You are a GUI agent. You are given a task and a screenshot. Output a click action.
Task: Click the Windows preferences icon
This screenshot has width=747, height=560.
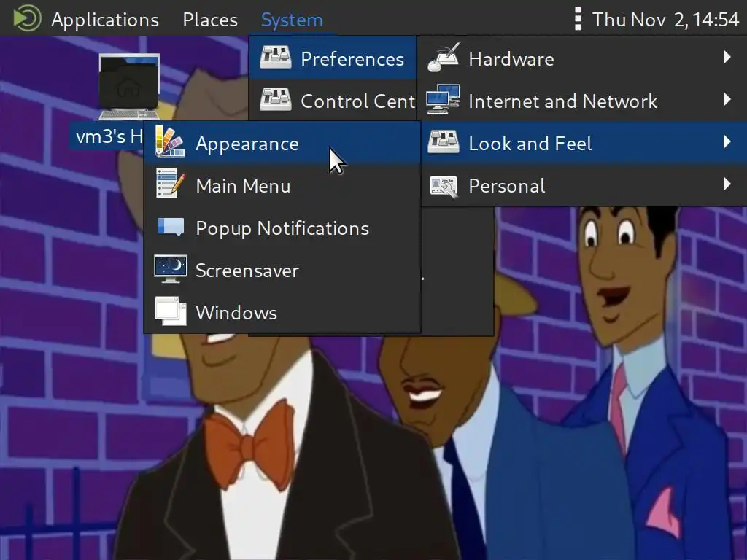[171, 311]
